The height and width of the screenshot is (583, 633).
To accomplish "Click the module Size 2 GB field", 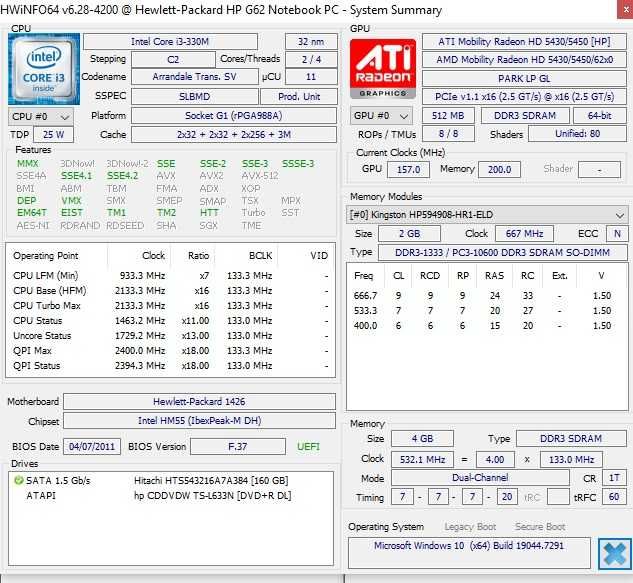I will coord(409,233).
